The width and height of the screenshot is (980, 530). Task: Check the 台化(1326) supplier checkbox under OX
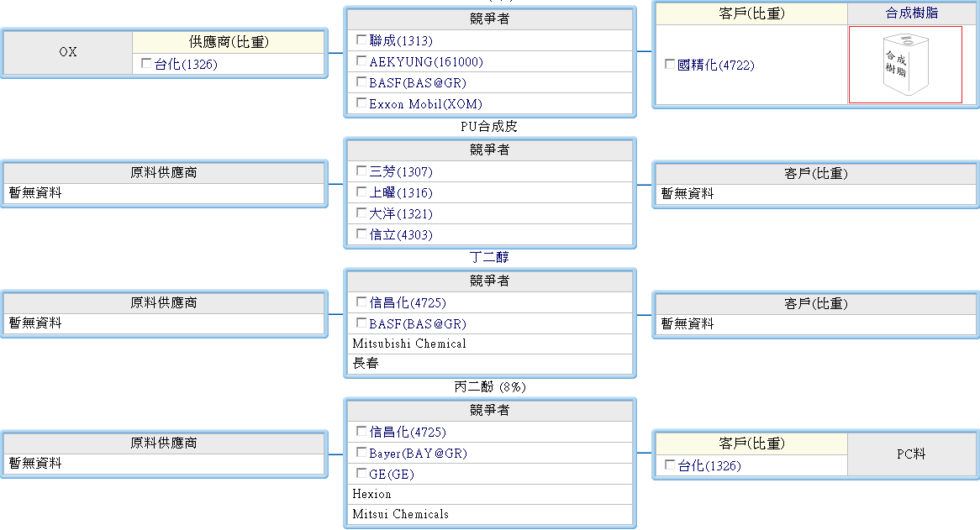pos(147,64)
